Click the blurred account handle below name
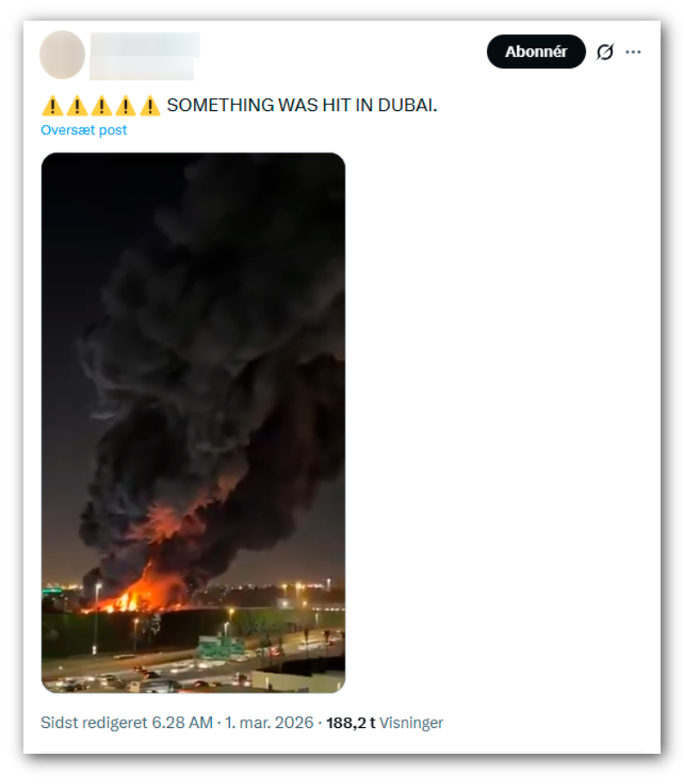Image resolution: width=684 pixels, height=784 pixels. [x=142, y=69]
